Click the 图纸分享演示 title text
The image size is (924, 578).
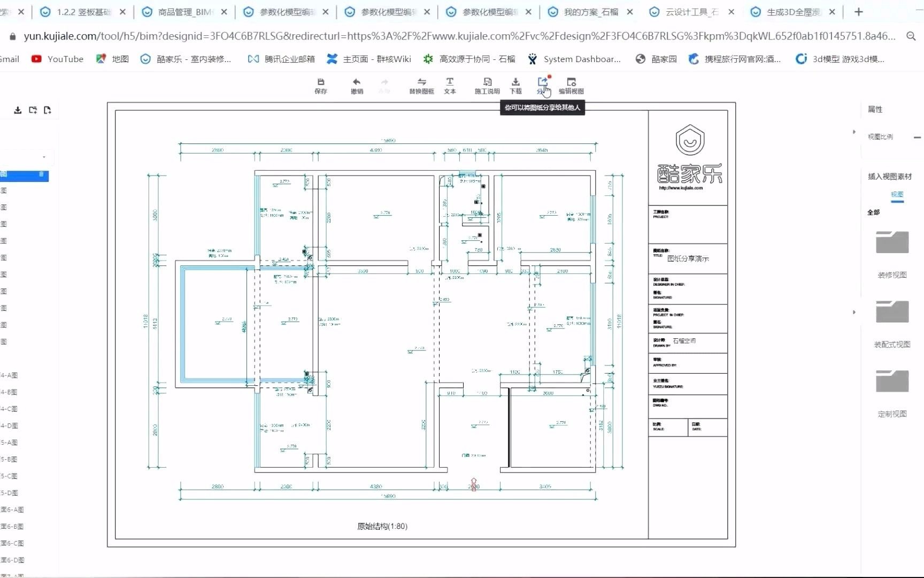coord(688,258)
